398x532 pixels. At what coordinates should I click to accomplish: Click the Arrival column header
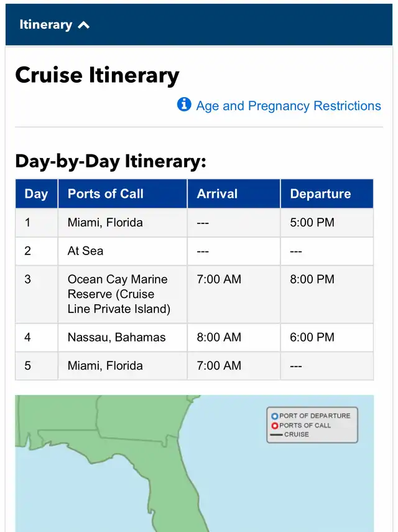(x=217, y=194)
